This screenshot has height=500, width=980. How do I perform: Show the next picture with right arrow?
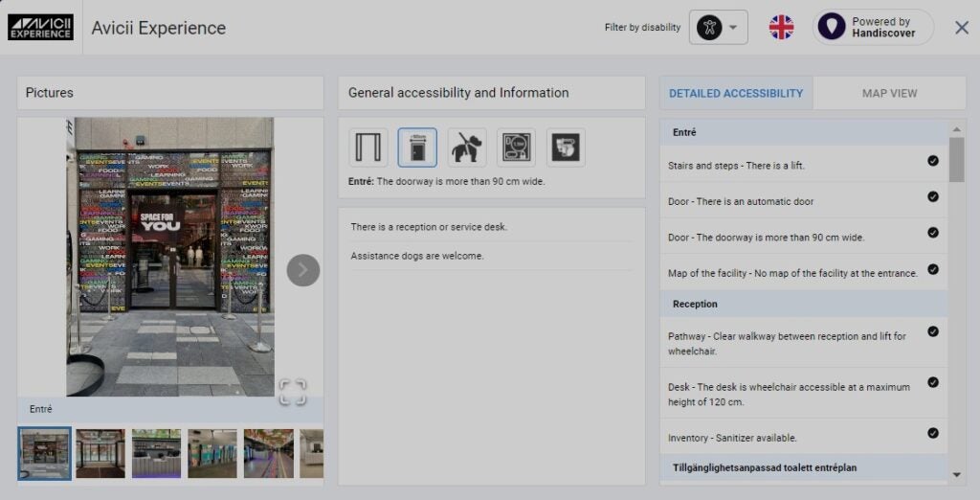(x=302, y=270)
